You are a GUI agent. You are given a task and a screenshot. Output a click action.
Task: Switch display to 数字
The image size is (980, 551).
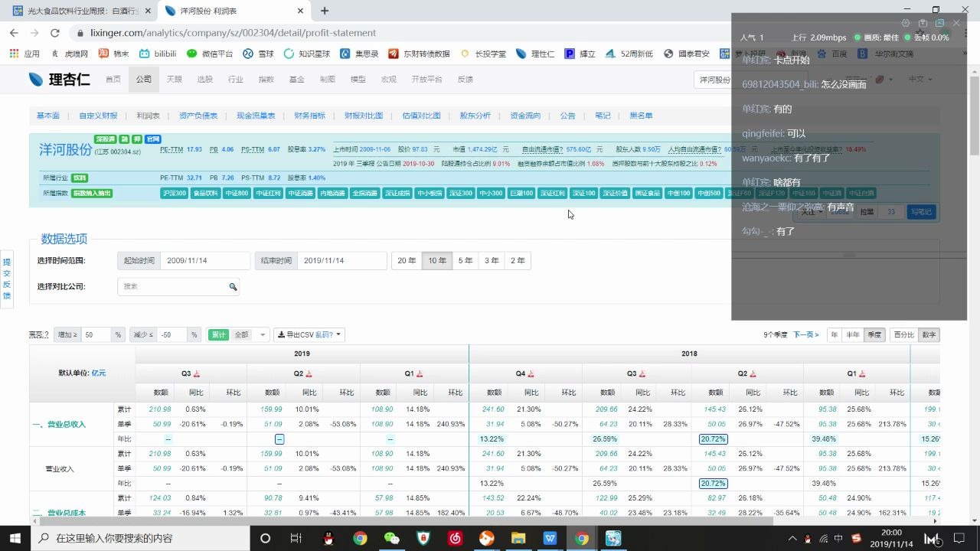(x=929, y=334)
